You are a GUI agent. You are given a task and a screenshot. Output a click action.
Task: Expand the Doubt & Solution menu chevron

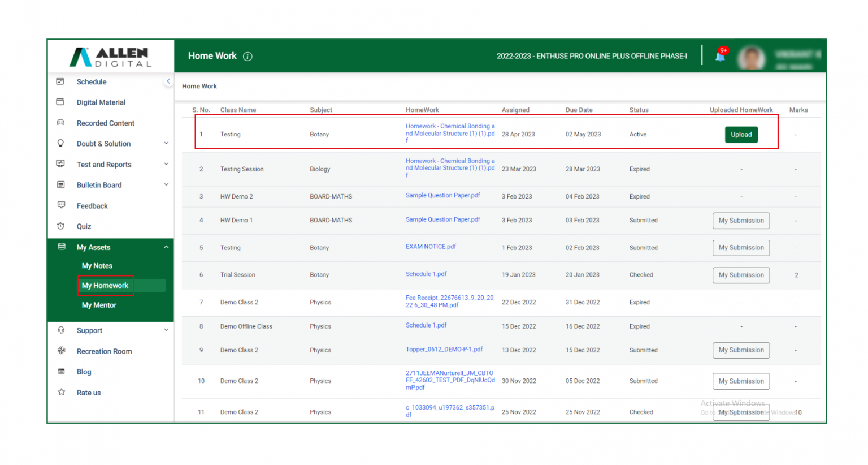(x=166, y=143)
